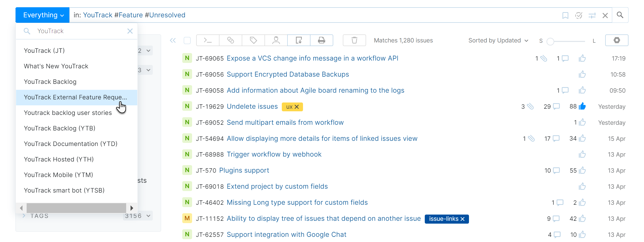Click the print issues icon

(x=321, y=40)
